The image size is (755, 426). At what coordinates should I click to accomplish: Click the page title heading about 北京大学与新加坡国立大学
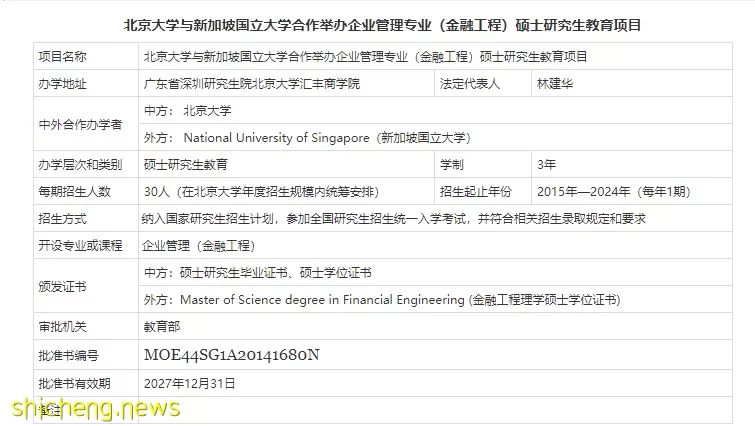(x=382, y=25)
